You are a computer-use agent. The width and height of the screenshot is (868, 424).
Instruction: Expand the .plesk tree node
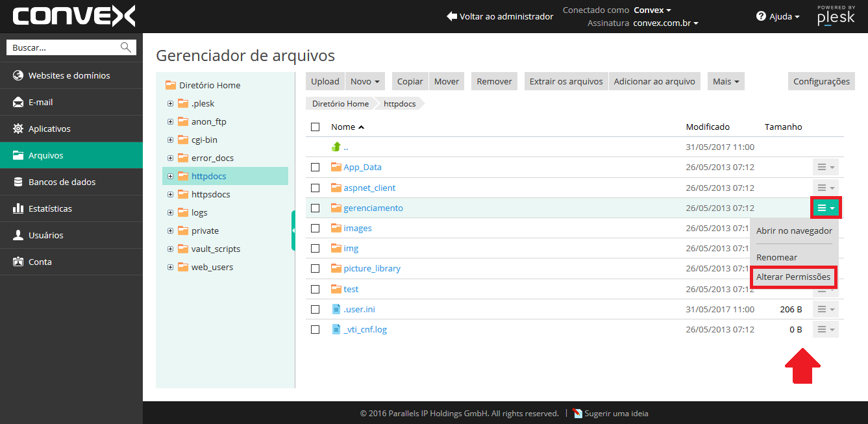(x=170, y=103)
